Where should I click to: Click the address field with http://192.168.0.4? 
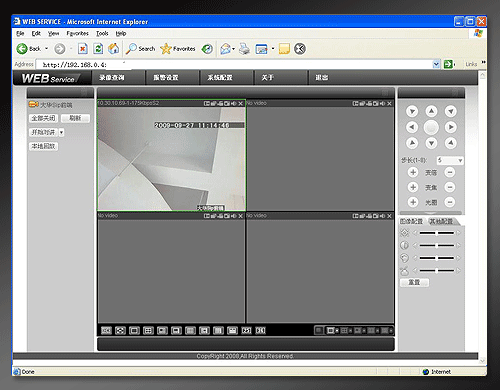[234, 64]
